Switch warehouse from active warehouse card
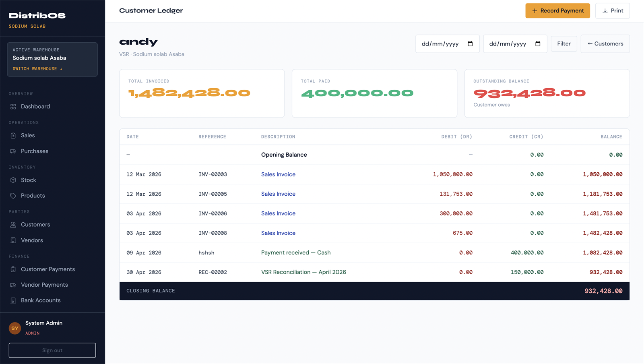 click(37, 69)
